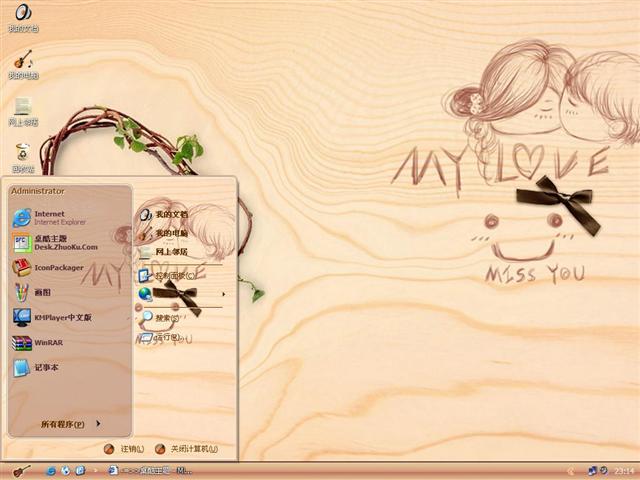The image size is (640, 480).
Task: Open 画图 paint program
Action: pos(69,293)
